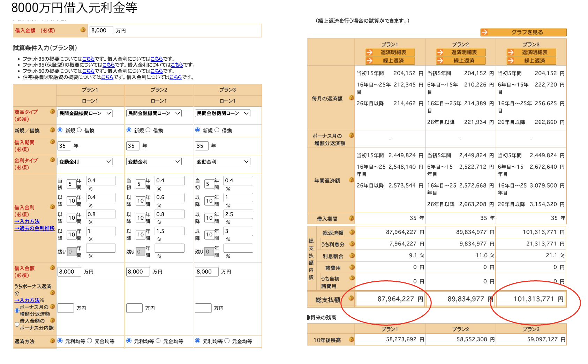The height and width of the screenshot is (364, 588).
Task: Click help icon beside 借入金額 top field
Action: tap(83, 30)
